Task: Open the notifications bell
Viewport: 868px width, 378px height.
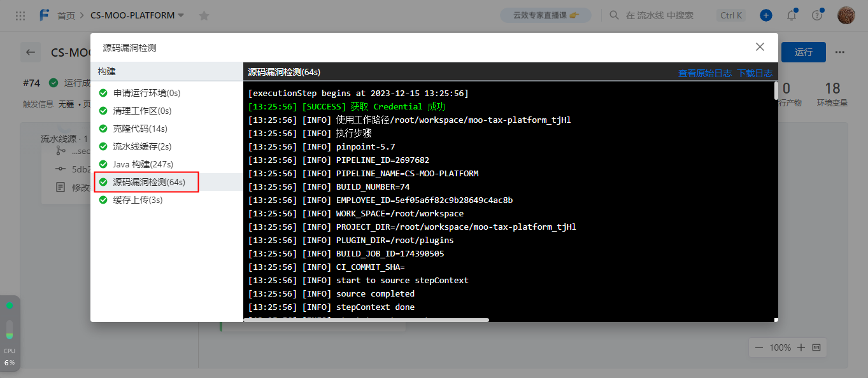Action: pos(792,15)
